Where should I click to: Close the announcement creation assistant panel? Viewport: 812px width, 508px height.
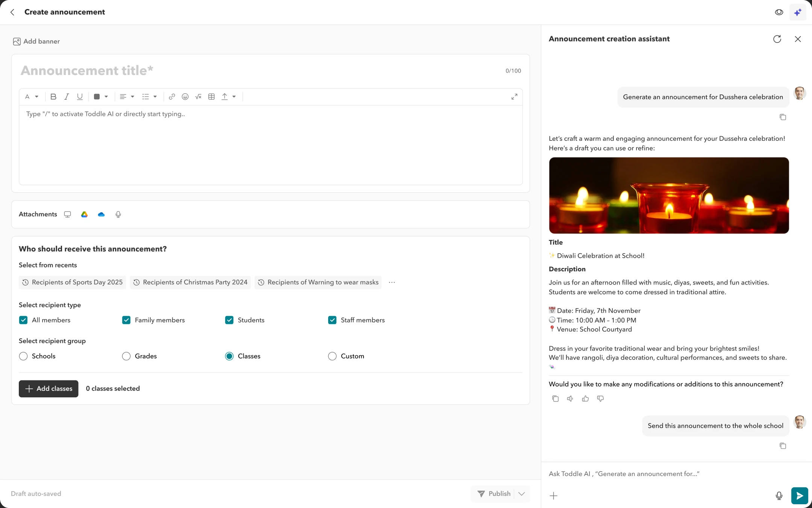pyautogui.click(x=798, y=39)
